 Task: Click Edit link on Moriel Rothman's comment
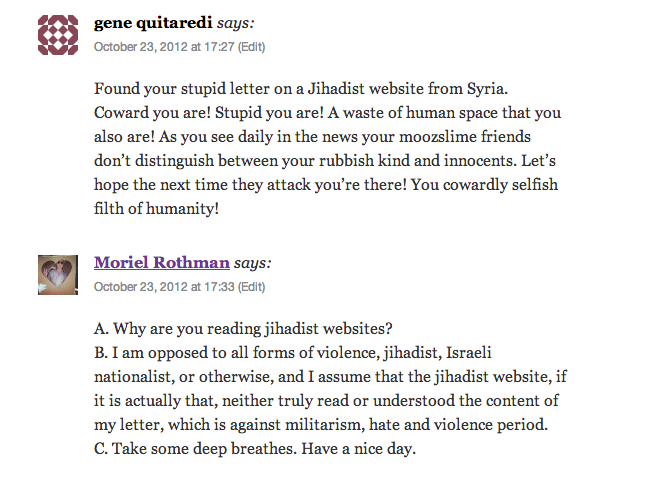[x=250, y=286]
